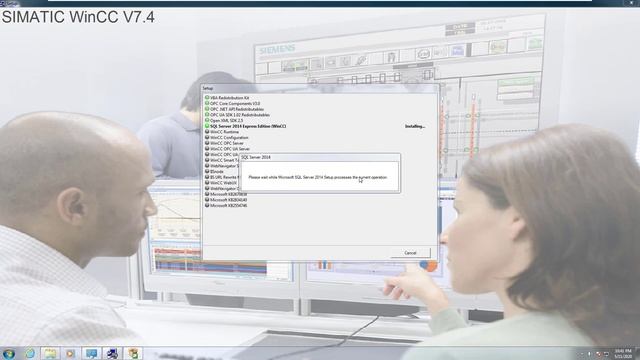Screen dimensions: 640x360
Task: Click gray status icon beside WinCC Configuration
Action: tap(207, 138)
